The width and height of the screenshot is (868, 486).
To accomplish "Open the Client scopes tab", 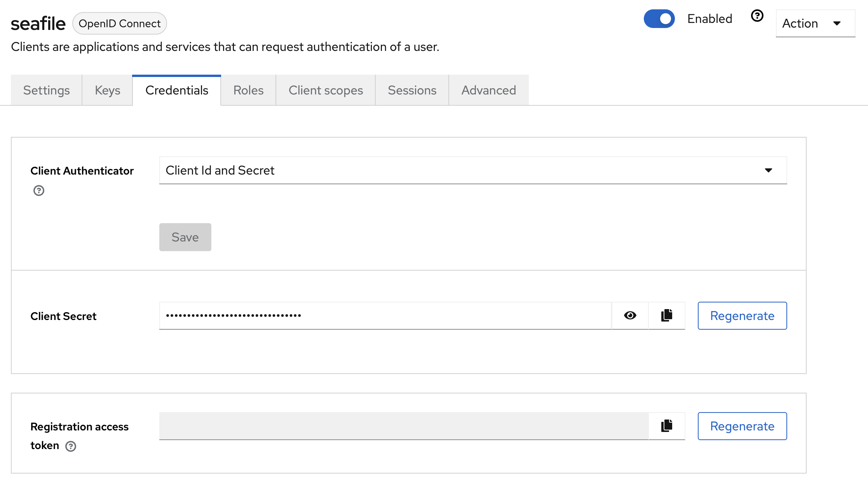I will (326, 90).
